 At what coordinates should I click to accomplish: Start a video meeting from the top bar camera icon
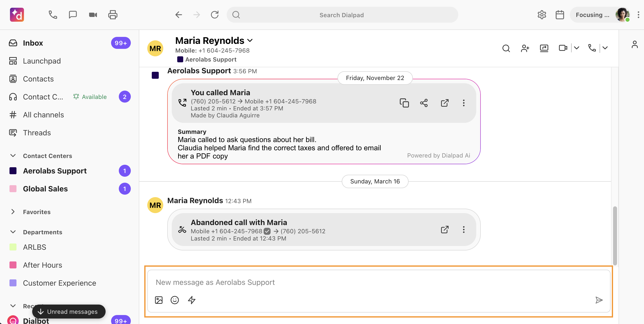pos(93,15)
